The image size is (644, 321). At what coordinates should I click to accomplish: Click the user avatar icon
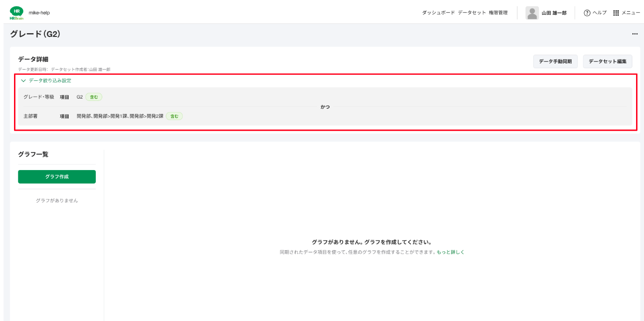coord(532,13)
